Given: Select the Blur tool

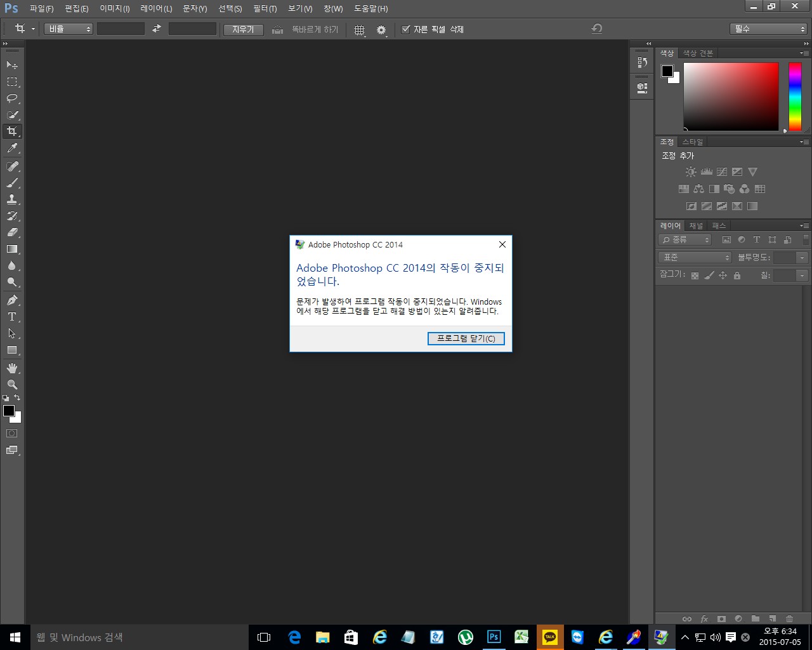Looking at the screenshot, I should coord(12,265).
